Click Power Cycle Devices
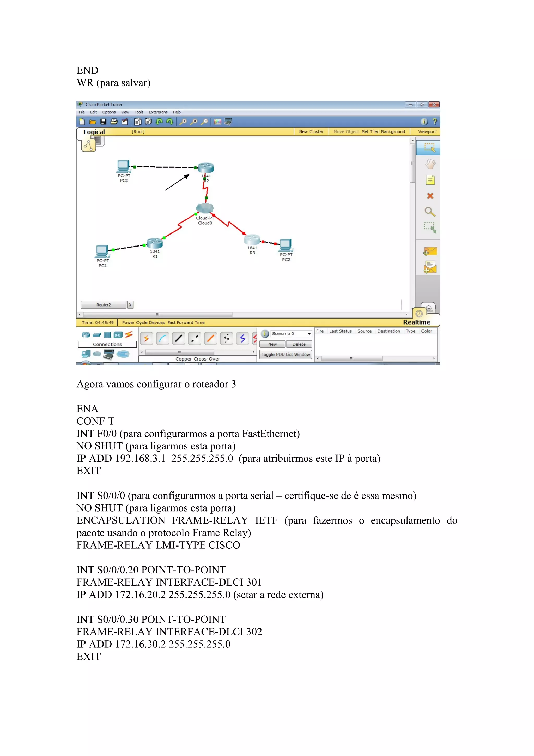This screenshot has width=534, height=756. click(x=143, y=323)
